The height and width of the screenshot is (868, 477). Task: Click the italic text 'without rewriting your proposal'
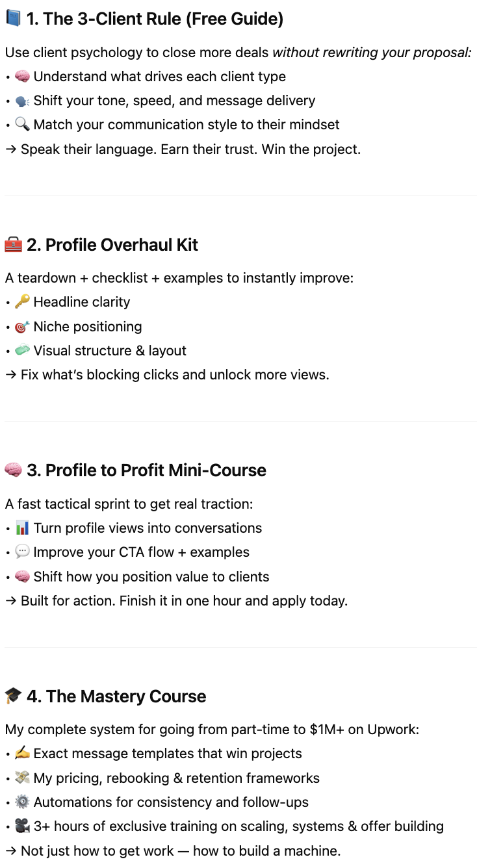click(x=371, y=53)
